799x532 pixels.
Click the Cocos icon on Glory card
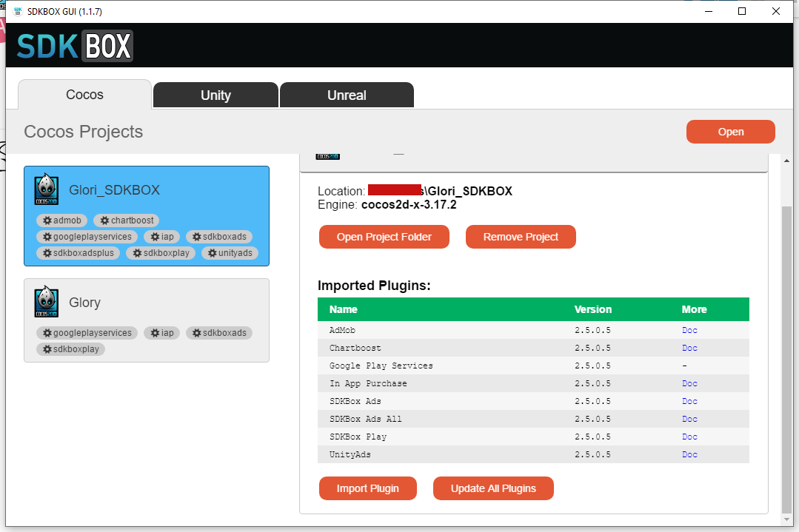(x=47, y=302)
